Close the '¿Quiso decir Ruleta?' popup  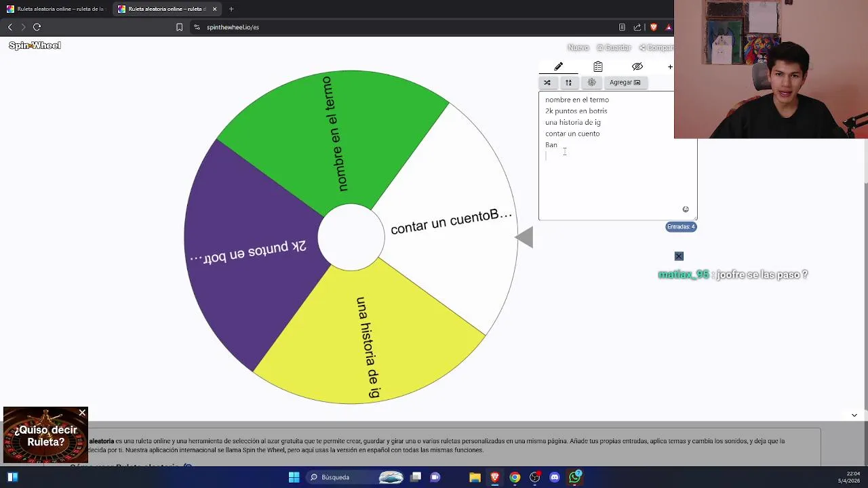click(82, 413)
